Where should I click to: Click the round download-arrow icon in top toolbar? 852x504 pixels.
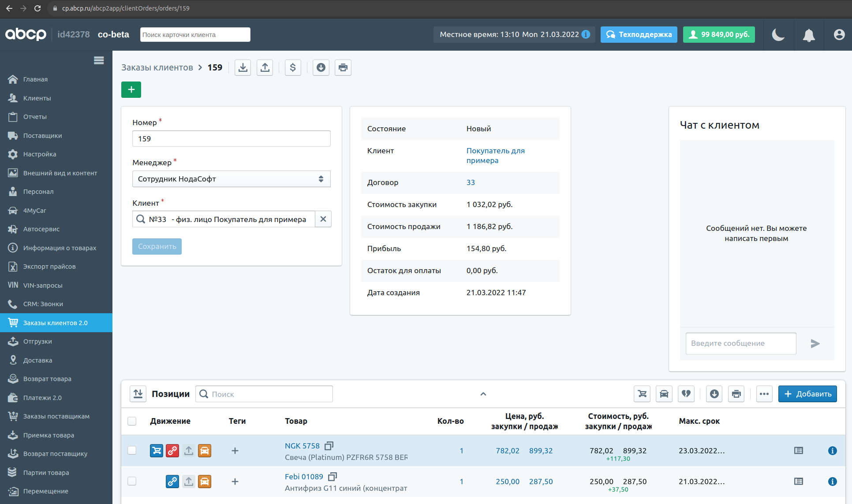321,67
